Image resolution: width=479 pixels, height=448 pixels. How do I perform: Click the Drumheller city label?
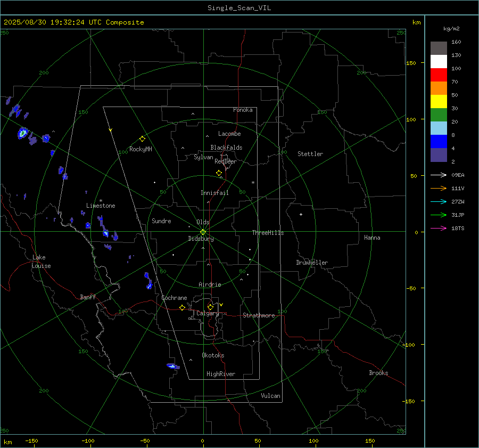click(x=312, y=263)
